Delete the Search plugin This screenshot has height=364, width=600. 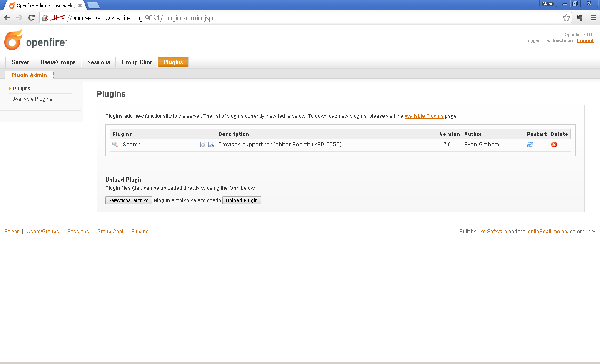554,145
